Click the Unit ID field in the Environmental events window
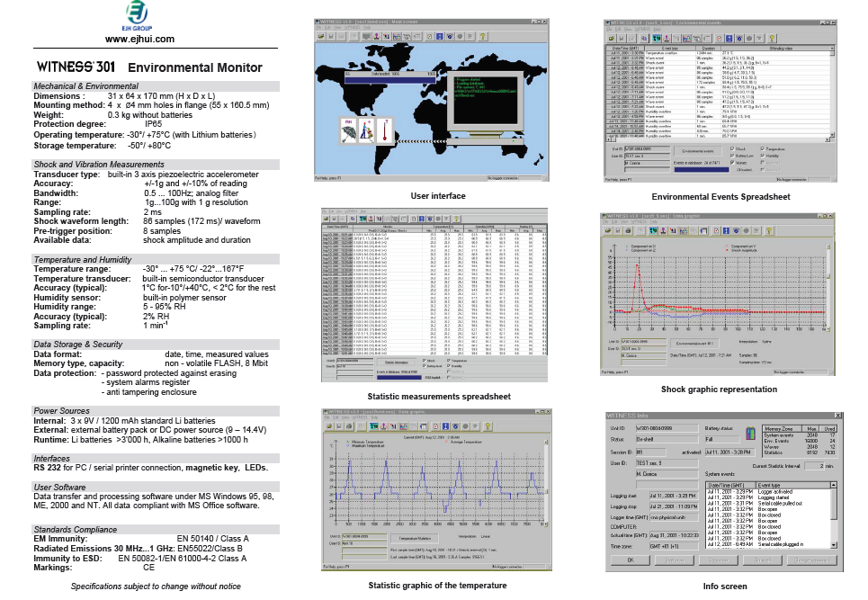The height and width of the screenshot is (600, 868). pyautogui.click(x=646, y=149)
